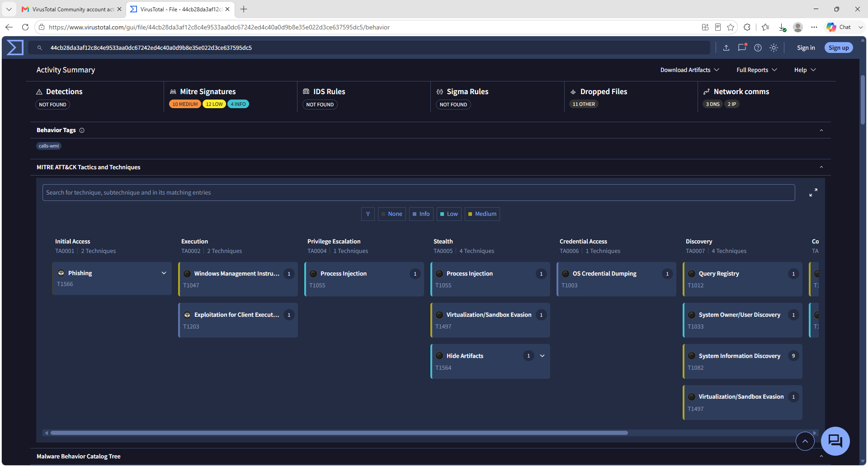Open the chat bubble widget
The height and width of the screenshot is (467, 868).
pyautogui.click(x=835, y=441)
